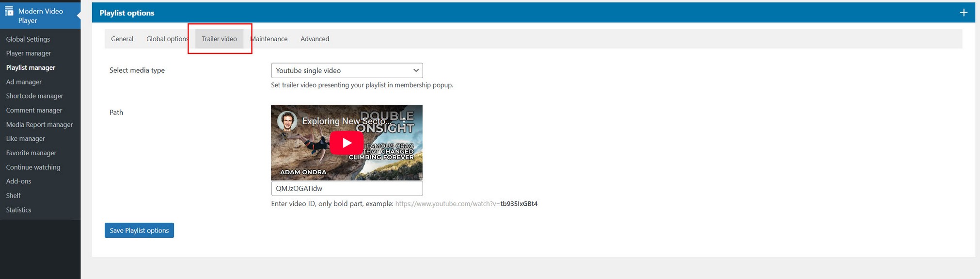Select Media Report manager in sidebar
This screenshot has height=279, width=980.
pyautogui.click(x=39, y=125)
